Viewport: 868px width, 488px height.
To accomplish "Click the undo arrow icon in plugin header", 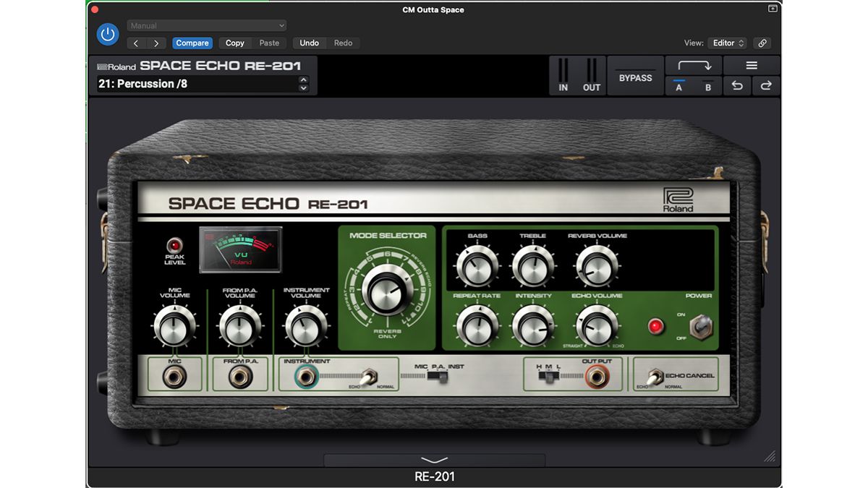I will pos(737,85).
